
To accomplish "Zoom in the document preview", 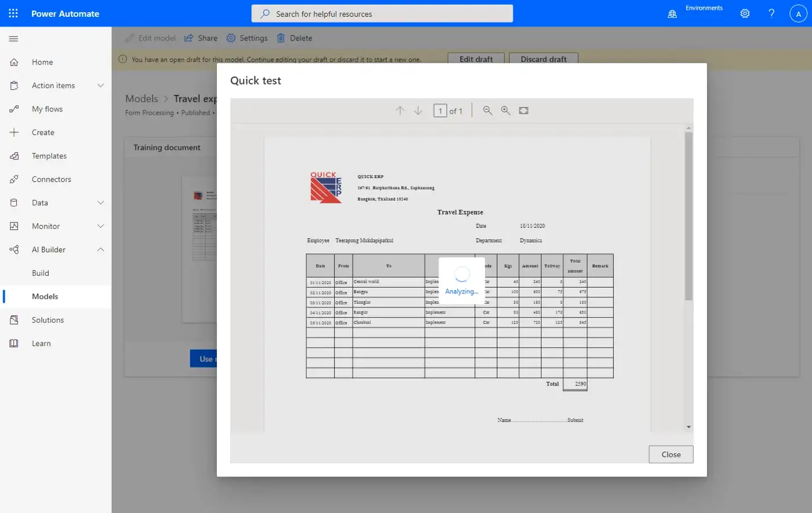I will [x=506, y=111].
